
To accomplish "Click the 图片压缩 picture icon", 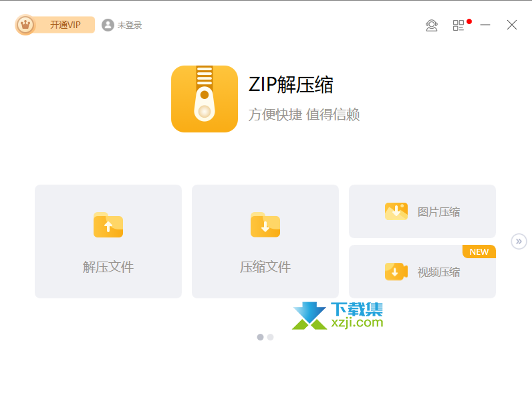I will tap(396, 211).
